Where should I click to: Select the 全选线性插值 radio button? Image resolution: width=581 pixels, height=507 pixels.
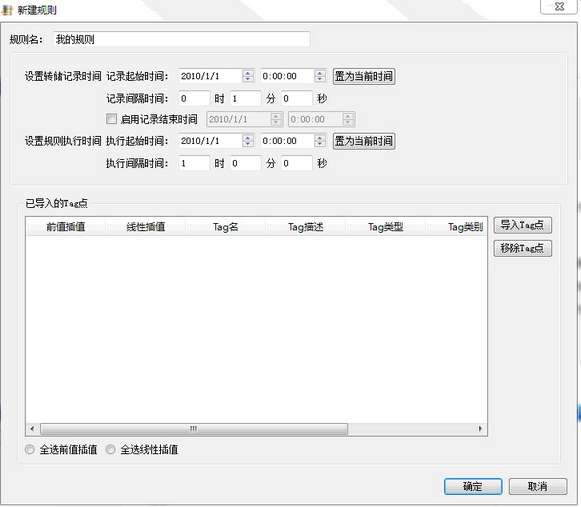[110, 450]
